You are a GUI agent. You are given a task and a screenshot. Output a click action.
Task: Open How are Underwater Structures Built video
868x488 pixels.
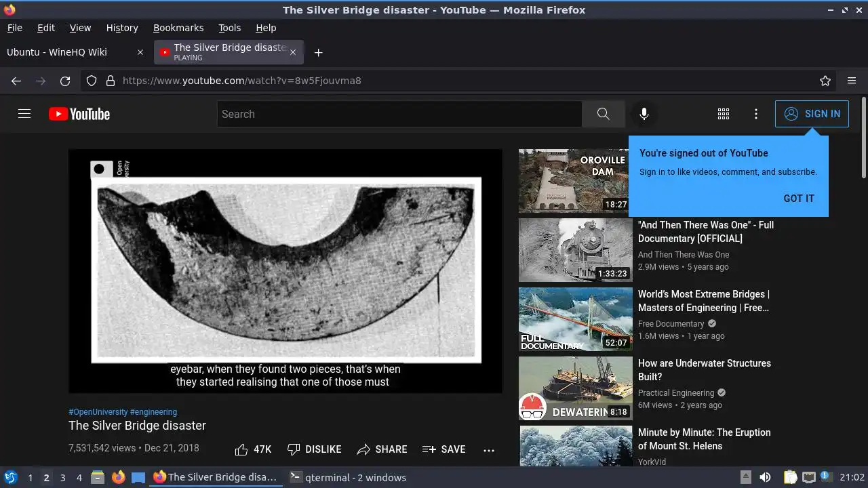tap(705, 370)
